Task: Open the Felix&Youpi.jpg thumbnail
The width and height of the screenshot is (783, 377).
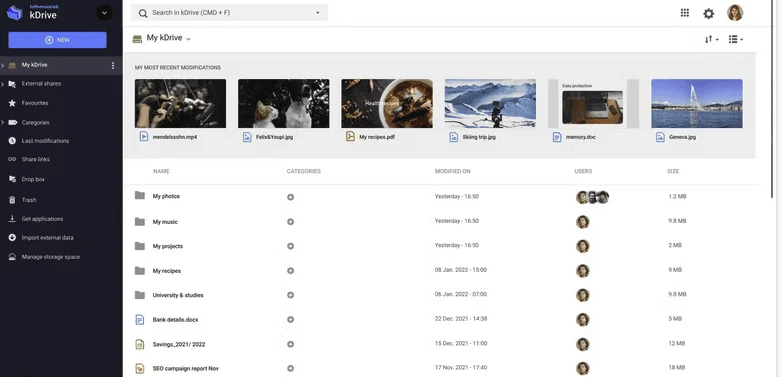Action: click(x=284, y=103)
